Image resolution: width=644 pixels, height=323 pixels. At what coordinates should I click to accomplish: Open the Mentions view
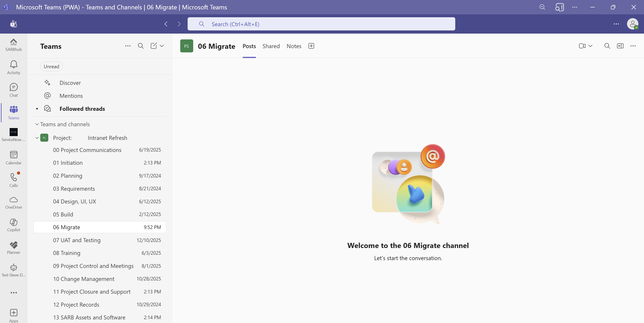pyautogui.click(x=71, y=96)
